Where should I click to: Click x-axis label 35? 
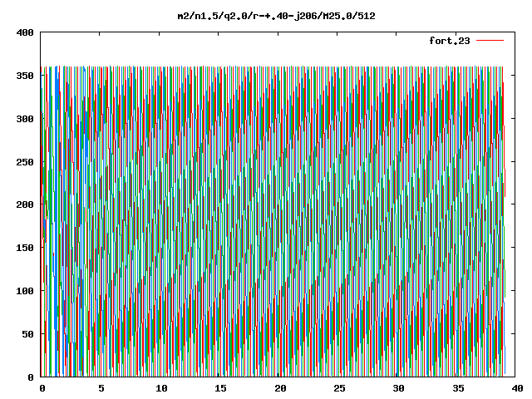(x=458, y=388)
